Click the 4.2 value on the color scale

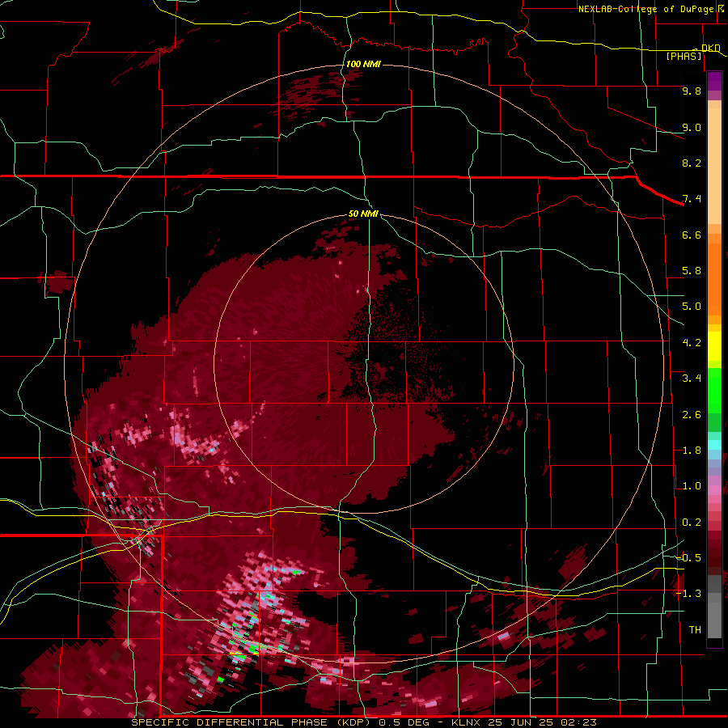(x=692, y=343)
